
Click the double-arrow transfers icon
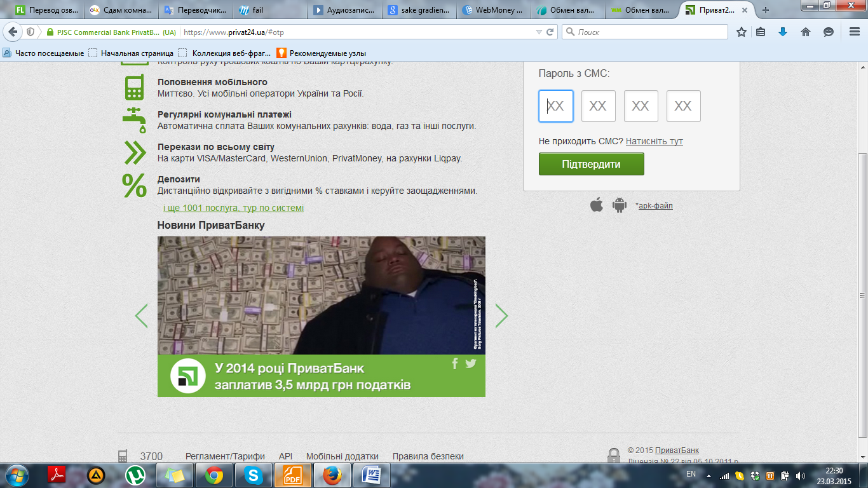(x=135, y=152)
